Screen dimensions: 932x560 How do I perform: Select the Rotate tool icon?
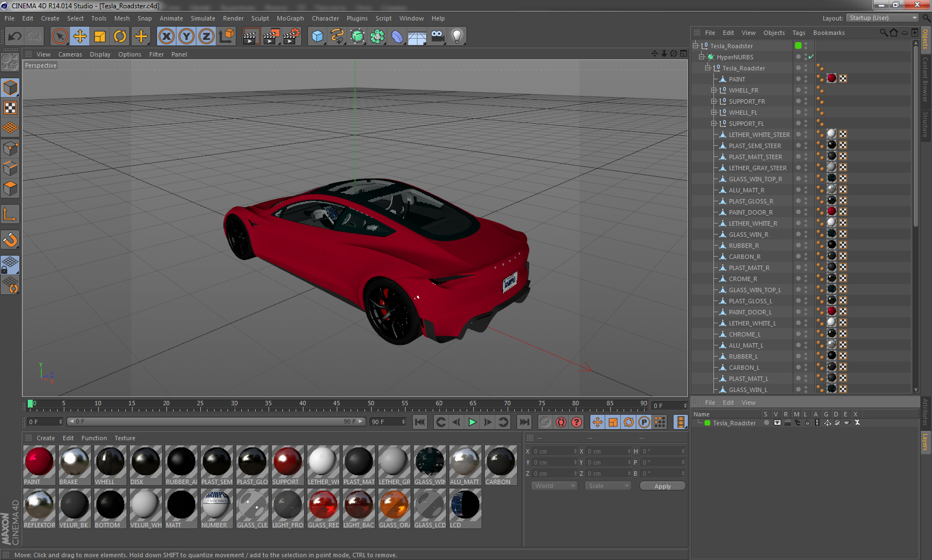[120, 37]
